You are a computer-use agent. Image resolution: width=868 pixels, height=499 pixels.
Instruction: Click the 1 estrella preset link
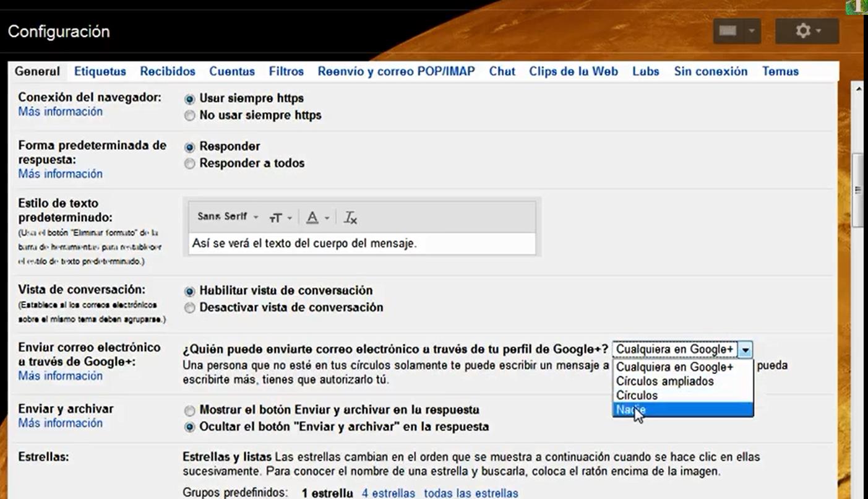coord(327,493)
